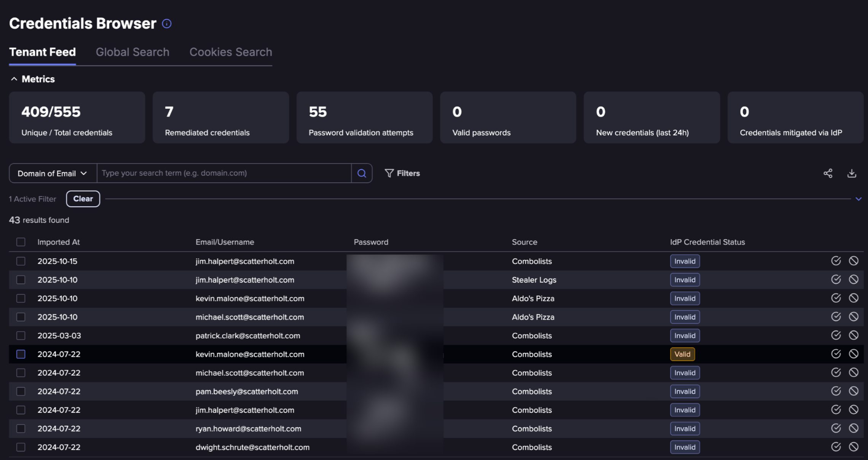This screenshot has width=868, height=460.
Task: Click checkmark icon for michael.scott 2024-07-22 row
Action: point(836,372)
